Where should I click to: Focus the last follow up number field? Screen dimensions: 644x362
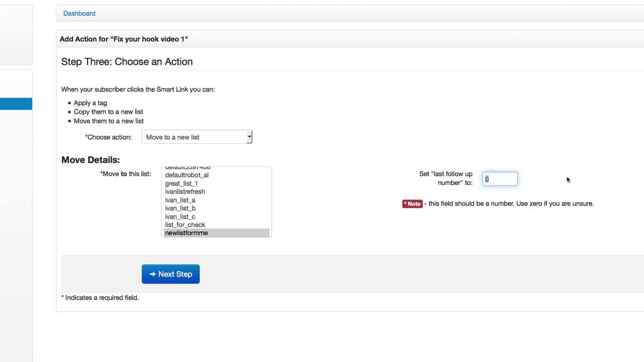[500, 179]
